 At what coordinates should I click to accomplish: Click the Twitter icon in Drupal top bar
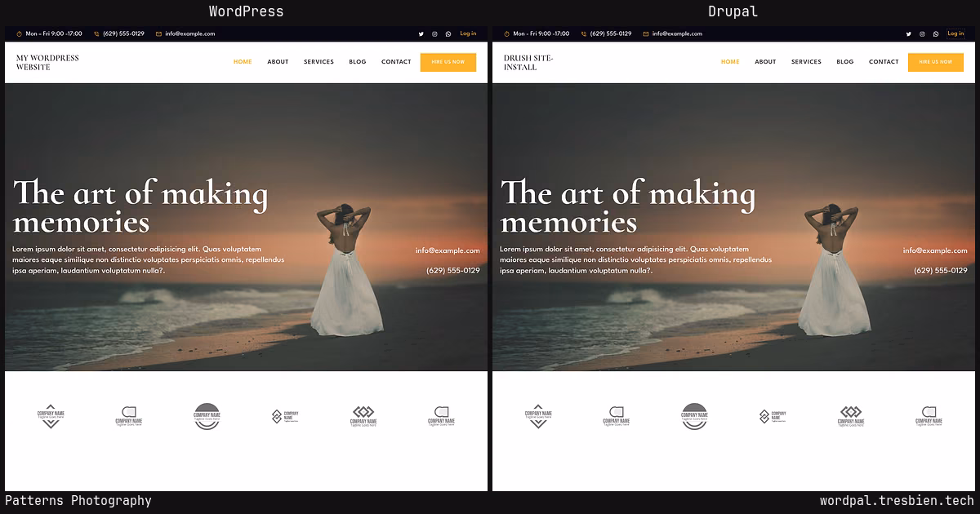tap(909, 34)
